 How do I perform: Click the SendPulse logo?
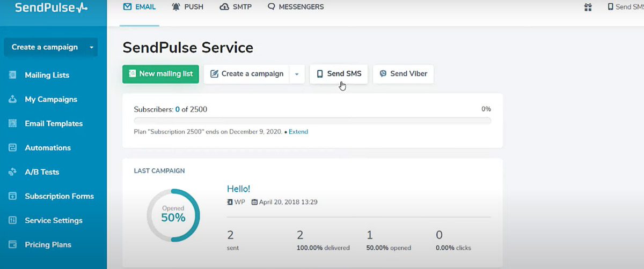pos(51,8)
